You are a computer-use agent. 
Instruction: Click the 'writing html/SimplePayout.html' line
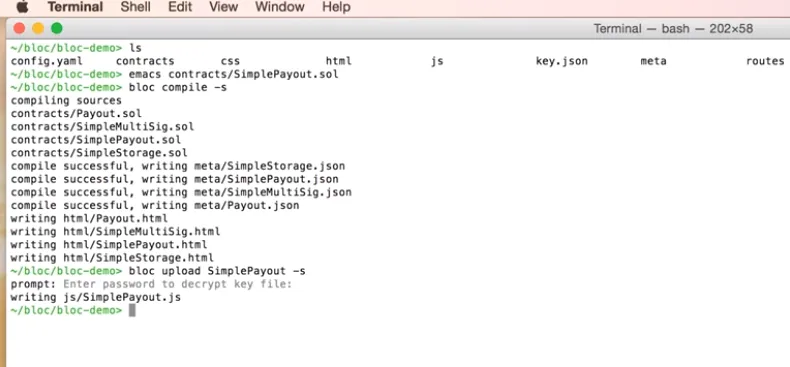point(109,245)
